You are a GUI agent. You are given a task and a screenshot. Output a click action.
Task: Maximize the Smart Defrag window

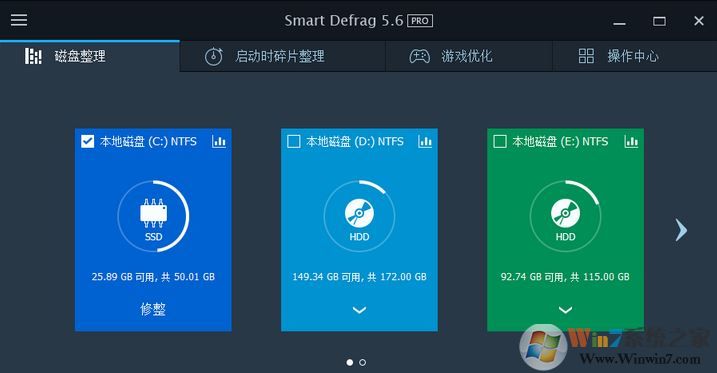(x=659, y=21)
